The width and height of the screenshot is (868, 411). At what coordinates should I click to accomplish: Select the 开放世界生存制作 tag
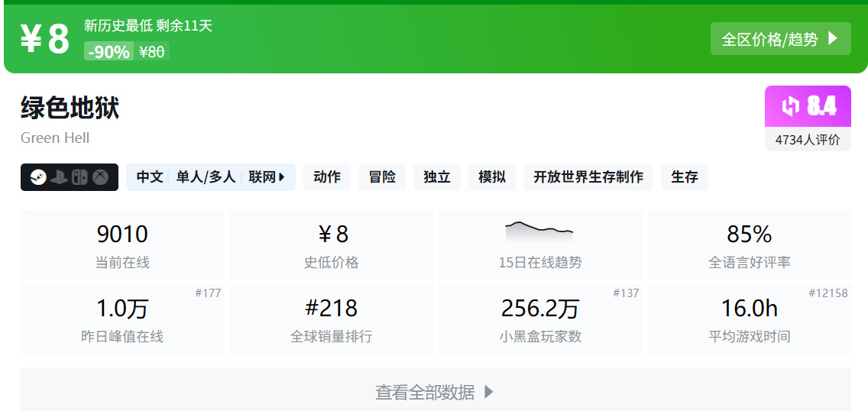pyautogui.click(x=588, y=177)
